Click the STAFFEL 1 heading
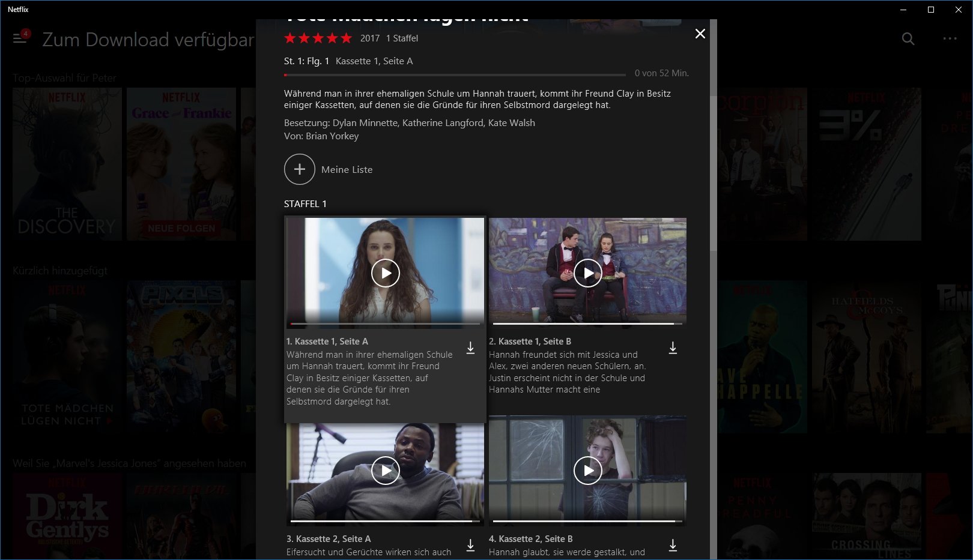The height and width of the screenshot is (560, 973). coord(305,204)
